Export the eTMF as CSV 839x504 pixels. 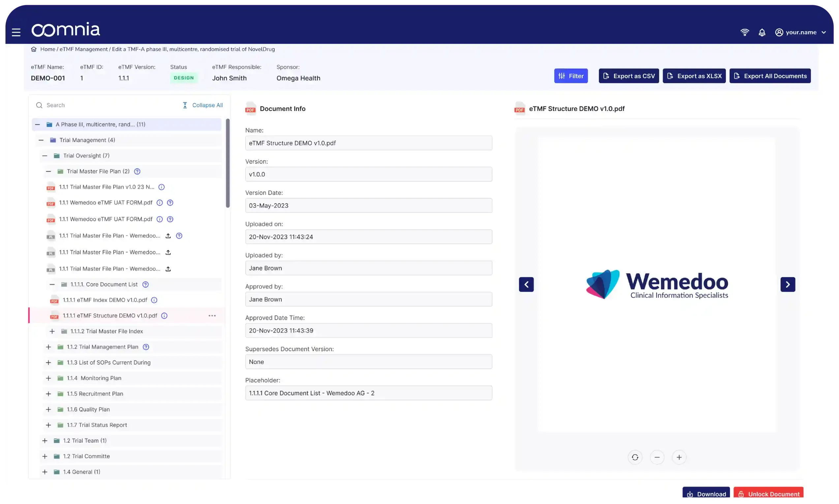(629, 76)
